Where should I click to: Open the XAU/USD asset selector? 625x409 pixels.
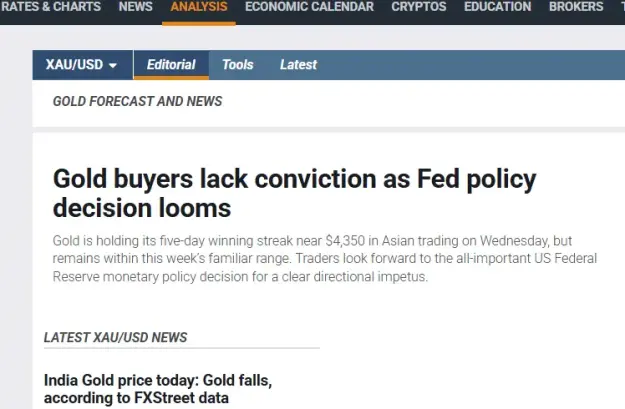point(83,65)
